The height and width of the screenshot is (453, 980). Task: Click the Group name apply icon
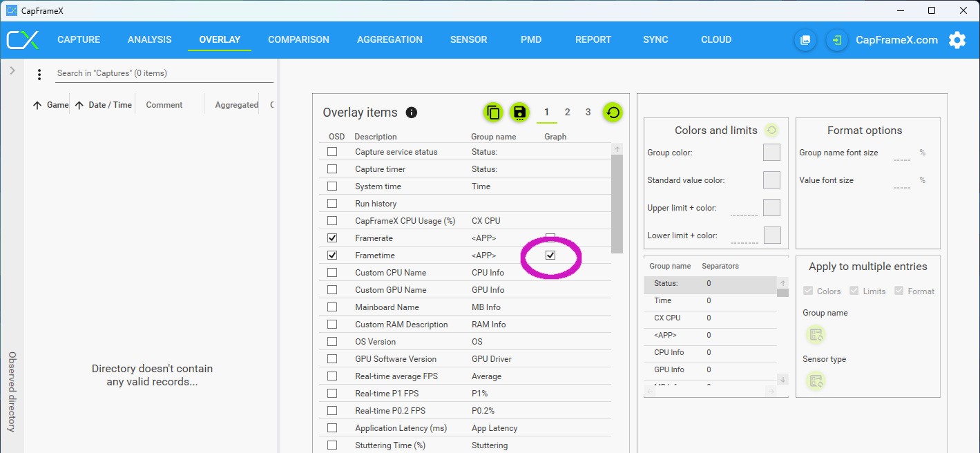click(816, 335)
